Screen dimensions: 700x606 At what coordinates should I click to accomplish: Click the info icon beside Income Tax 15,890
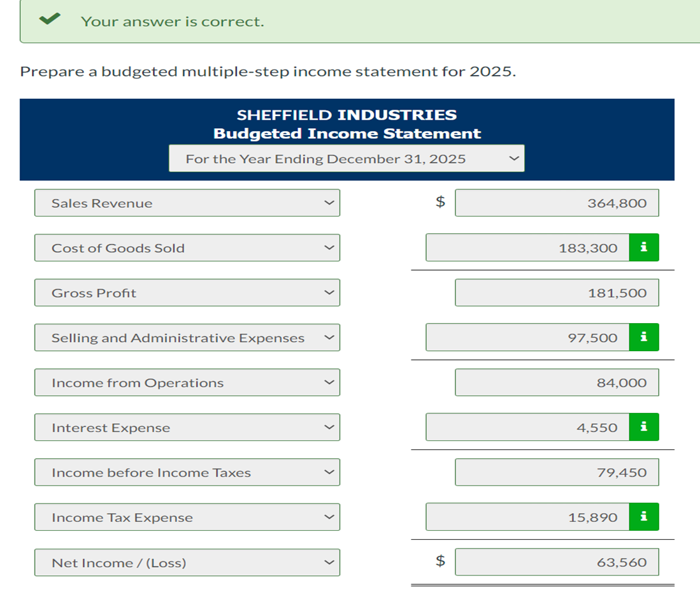click(x=644, y=517)
